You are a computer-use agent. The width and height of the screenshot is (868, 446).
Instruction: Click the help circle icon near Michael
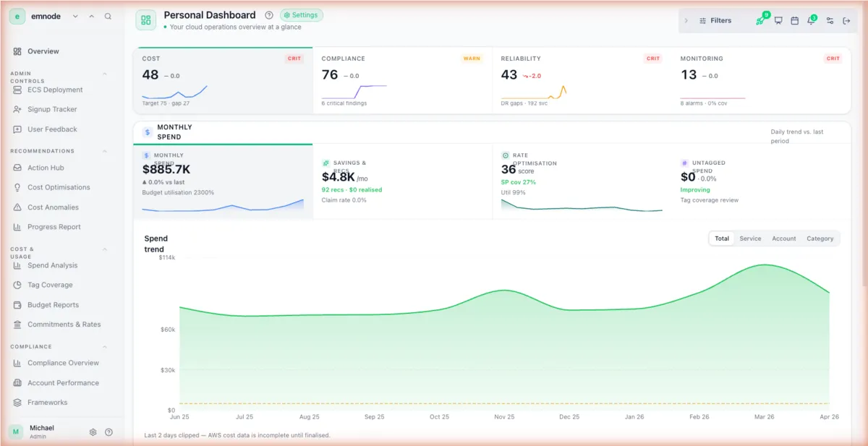pos(109,432)
